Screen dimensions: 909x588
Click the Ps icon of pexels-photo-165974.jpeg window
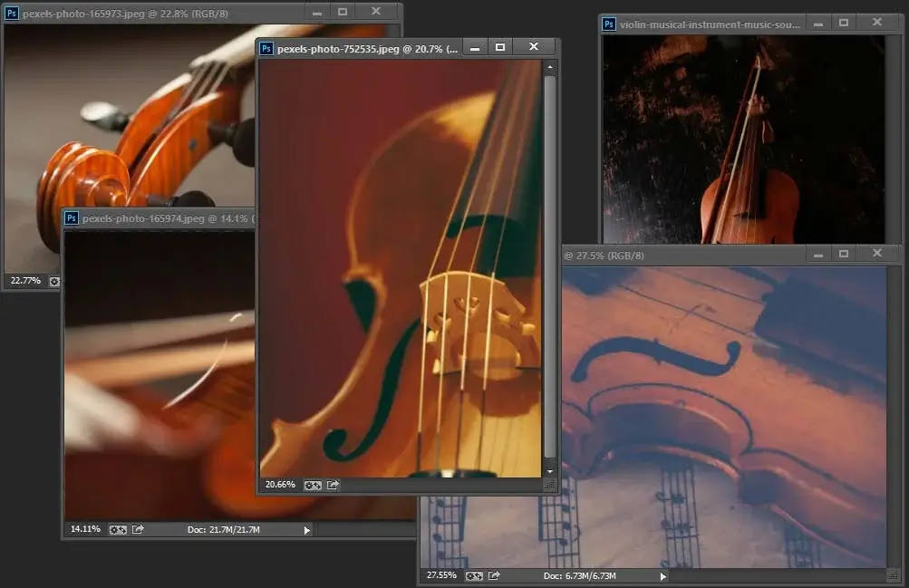(72, 217)
